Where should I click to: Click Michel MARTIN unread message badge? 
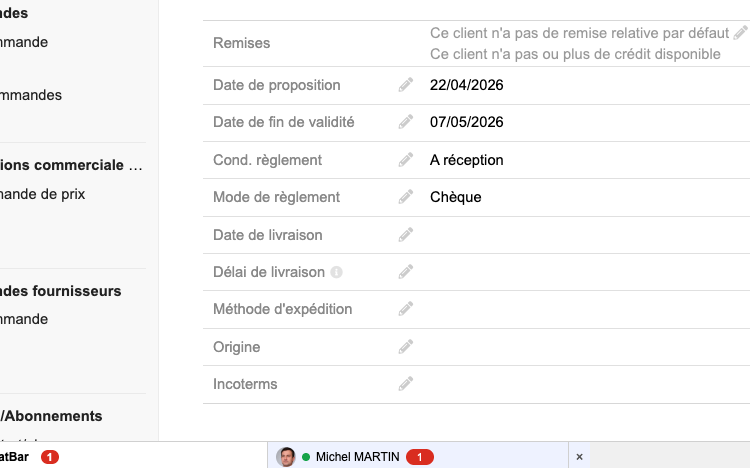[x=419, y=457]
